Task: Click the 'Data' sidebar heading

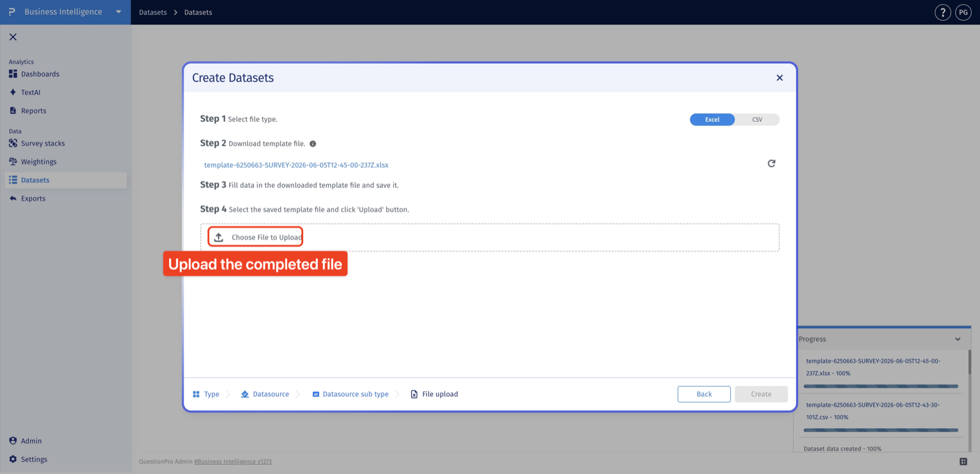Action: click(15, 131)
